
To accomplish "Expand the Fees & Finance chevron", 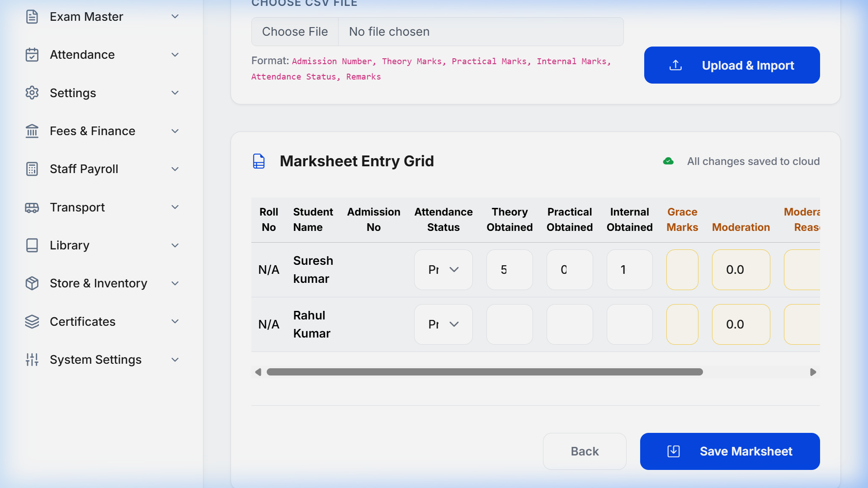I will (x=175, y=131).
